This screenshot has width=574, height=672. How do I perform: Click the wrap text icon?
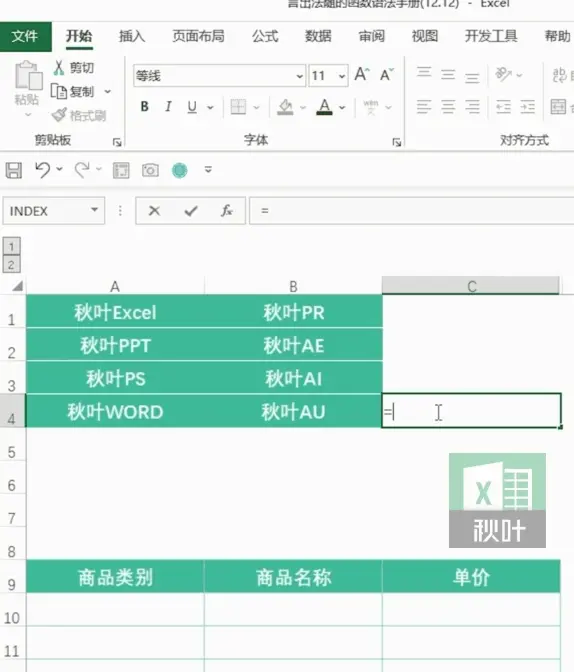pos(559,75)
